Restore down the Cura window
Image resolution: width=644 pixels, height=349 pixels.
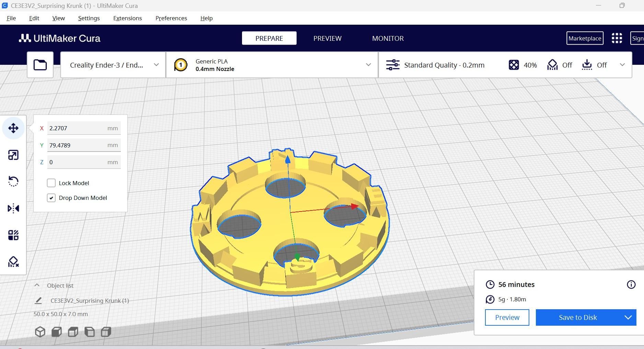622,5
